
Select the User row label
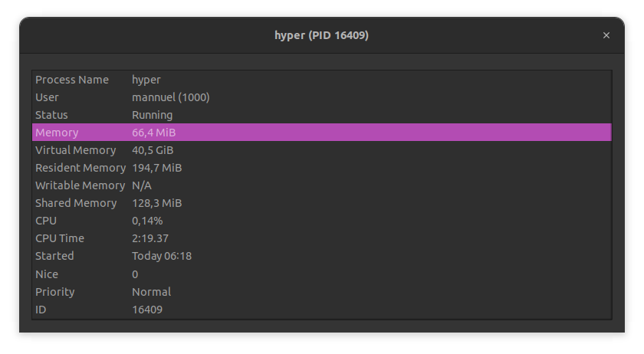point(47,97)
